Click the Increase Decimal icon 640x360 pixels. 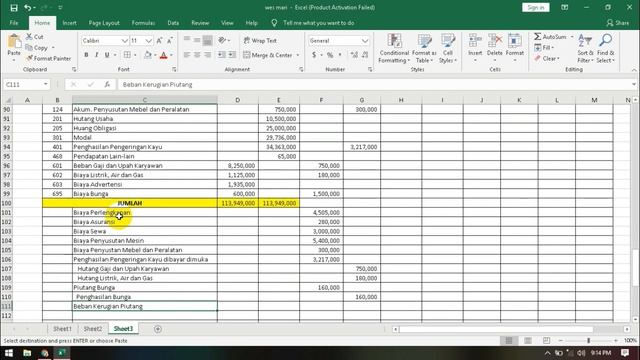tap(354, 55)
